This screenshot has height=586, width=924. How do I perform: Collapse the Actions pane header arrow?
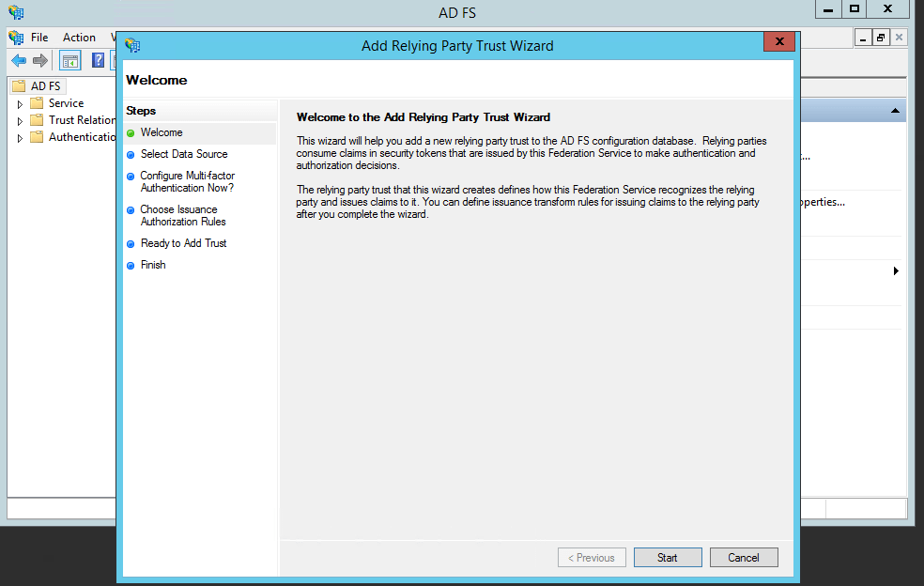(x=895, y=111)
